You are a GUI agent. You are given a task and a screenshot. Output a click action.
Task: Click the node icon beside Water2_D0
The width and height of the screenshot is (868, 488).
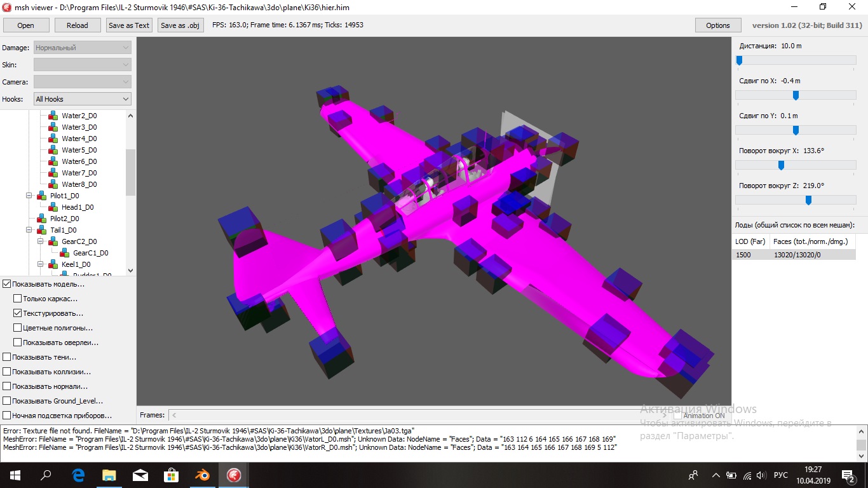click(x=53, y=116)
